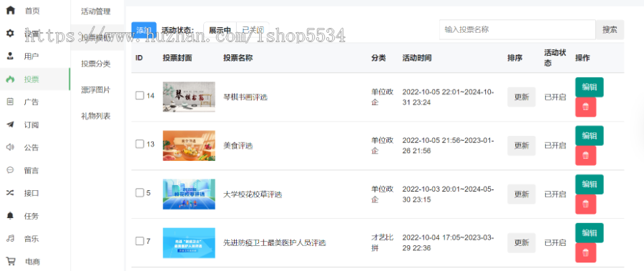644x271 pixels.
Task: Tick the checkbox for ID 14
Action: click(140, 96)
